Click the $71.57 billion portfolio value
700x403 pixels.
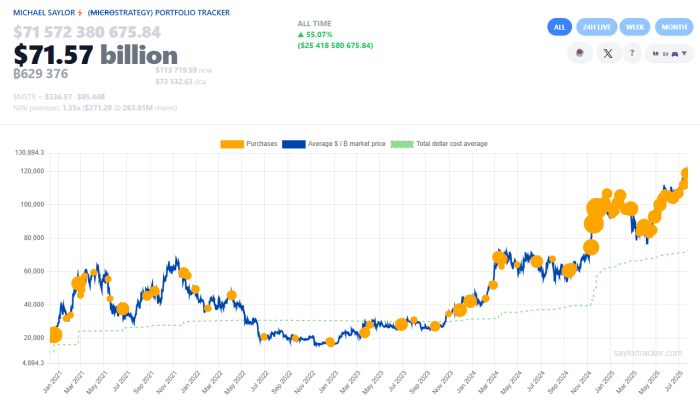(95, 55)
